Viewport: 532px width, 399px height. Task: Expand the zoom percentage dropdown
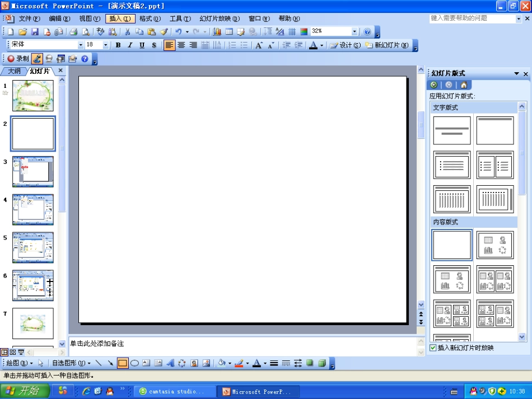(354, 31)
